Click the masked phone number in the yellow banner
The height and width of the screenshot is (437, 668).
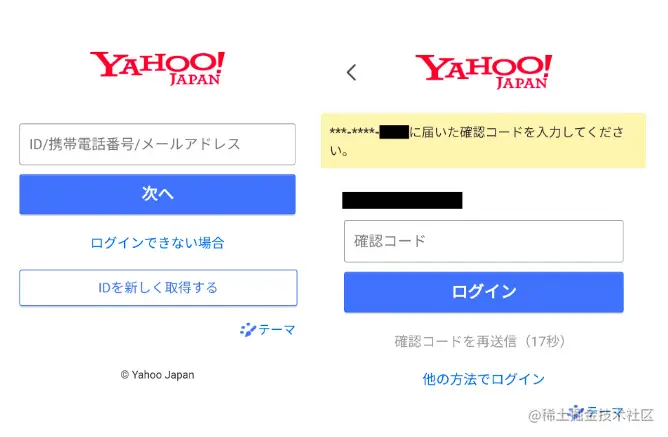(369, 132)
